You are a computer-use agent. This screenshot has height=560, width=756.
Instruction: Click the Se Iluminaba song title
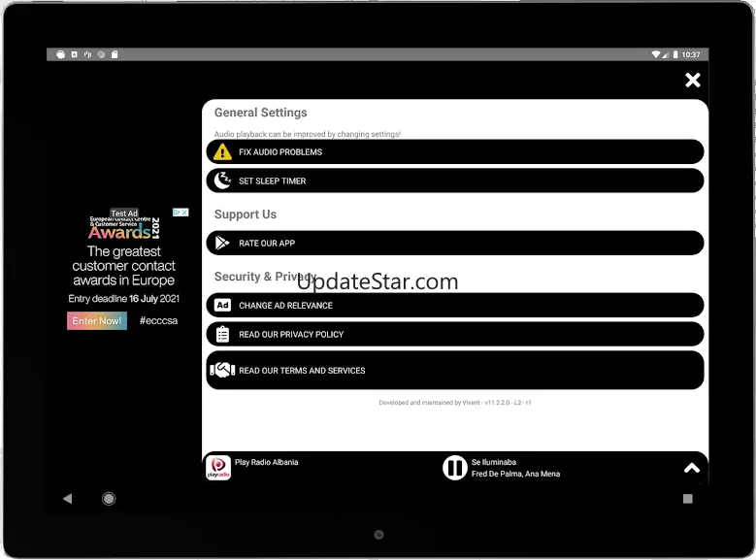coord(494,462)
